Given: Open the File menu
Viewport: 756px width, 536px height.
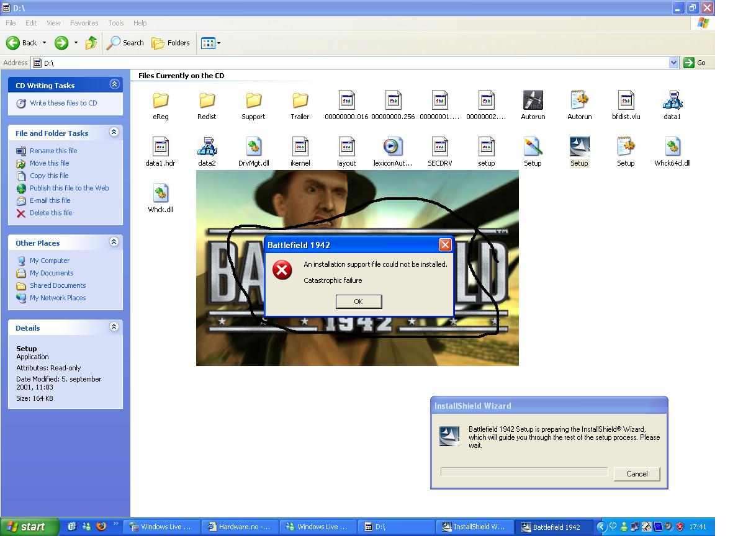Looking at the screenshot, I should [11, 23].
